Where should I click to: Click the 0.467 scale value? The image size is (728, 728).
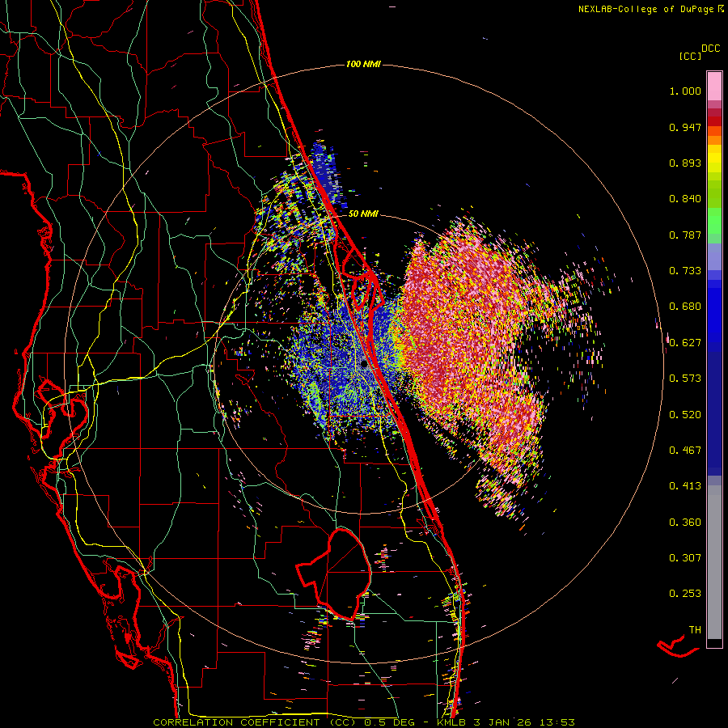pos(685,451)
